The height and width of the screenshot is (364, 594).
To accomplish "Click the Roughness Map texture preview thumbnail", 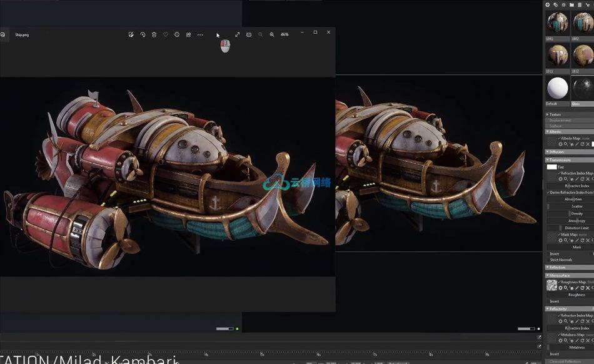I will coord(551,285).
